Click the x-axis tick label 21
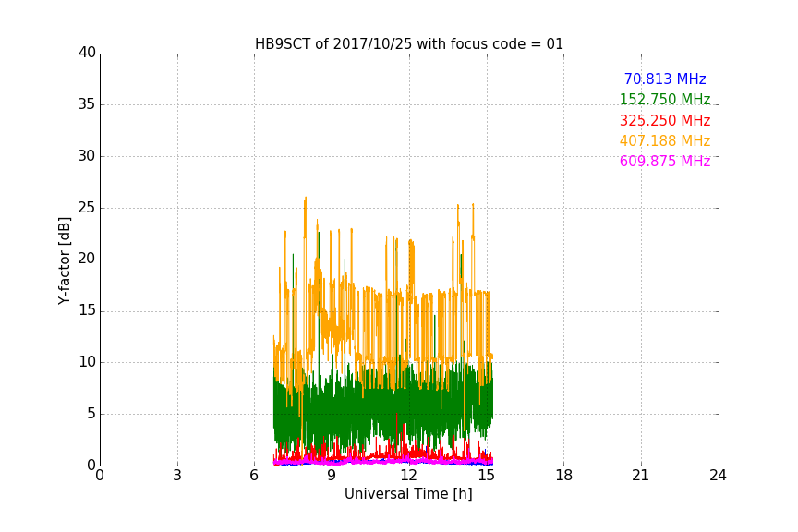The height and width of the screenshot is (532, 798). (x=641, y=476)
